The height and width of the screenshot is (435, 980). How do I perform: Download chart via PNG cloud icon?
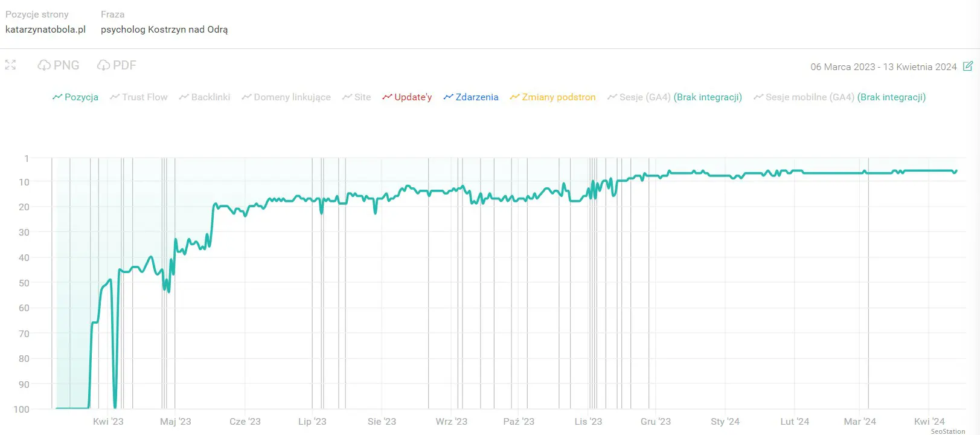pyautogui.click(x=44, y=65)
